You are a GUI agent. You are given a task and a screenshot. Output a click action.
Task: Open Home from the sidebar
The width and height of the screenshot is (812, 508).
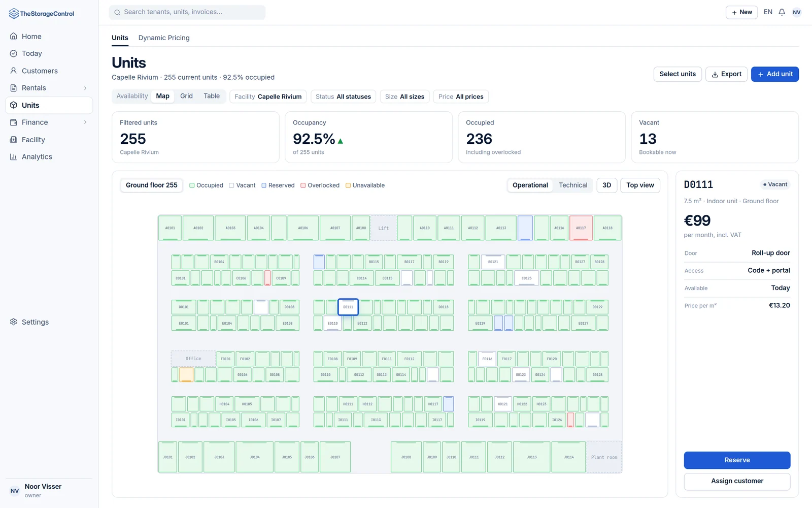coord(49,37)
